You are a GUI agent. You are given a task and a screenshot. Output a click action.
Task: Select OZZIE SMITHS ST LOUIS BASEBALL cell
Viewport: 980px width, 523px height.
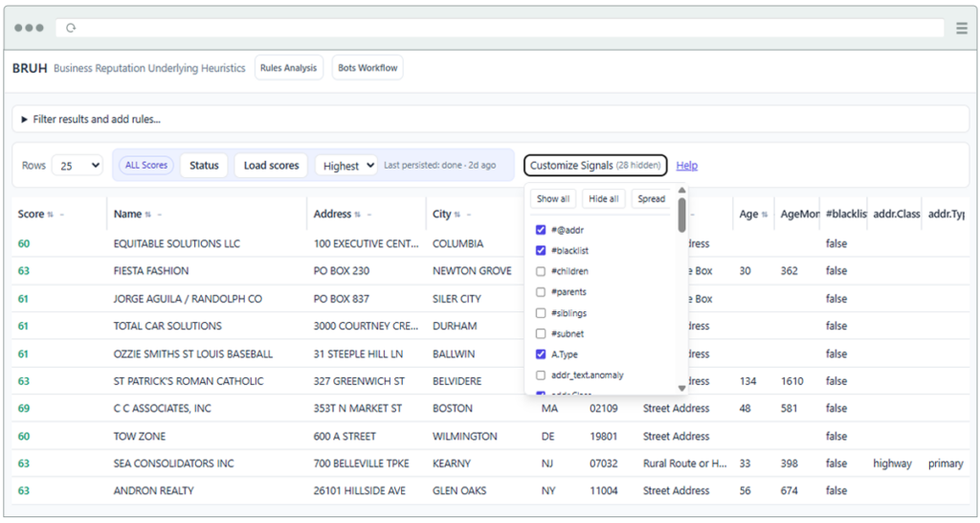pyautogui.click(x=193, y=353)
